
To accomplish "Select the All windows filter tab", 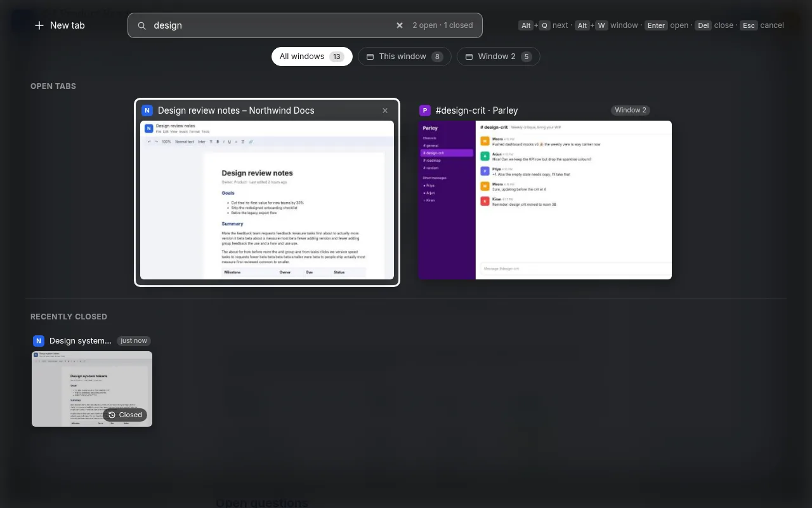I will click(x=311, y=57).
